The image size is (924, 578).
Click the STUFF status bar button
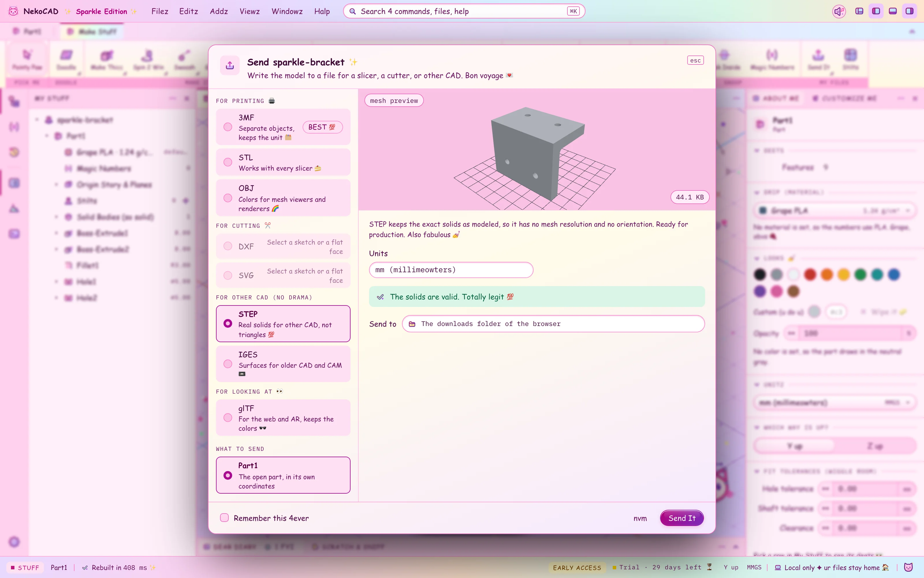25,568
